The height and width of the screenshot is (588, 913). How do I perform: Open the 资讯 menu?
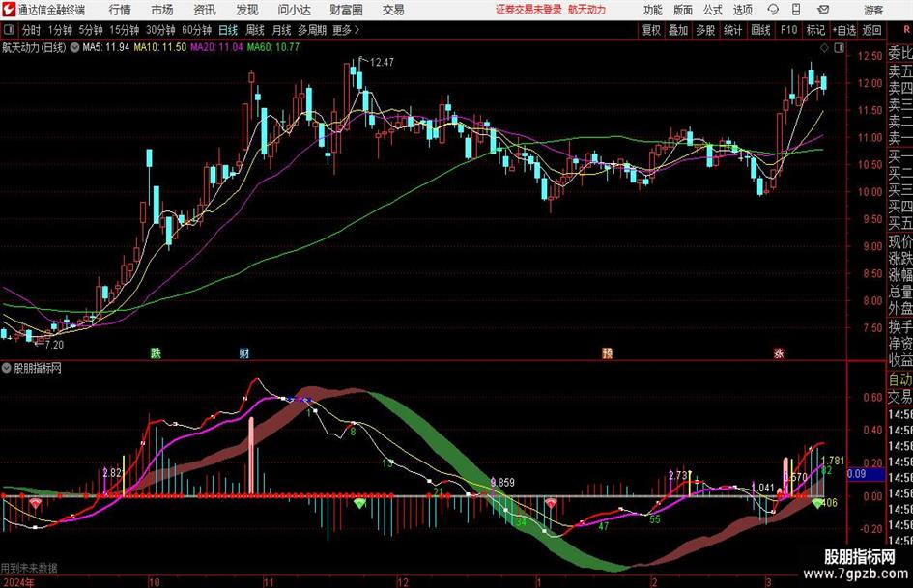coord(205,10)
